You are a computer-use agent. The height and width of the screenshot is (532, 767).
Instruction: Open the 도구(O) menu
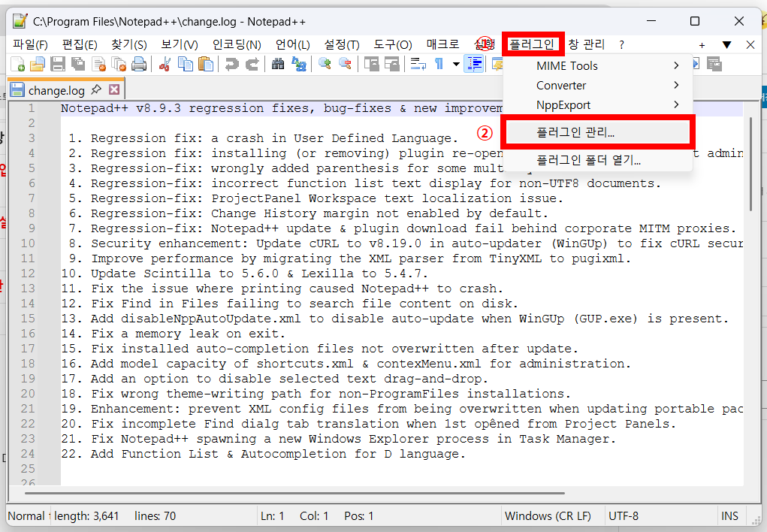point(393,44)
